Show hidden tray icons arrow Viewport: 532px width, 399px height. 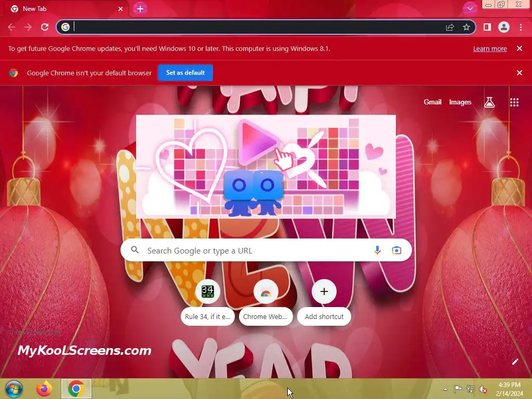pyautogui.click(x=445, y=389)
